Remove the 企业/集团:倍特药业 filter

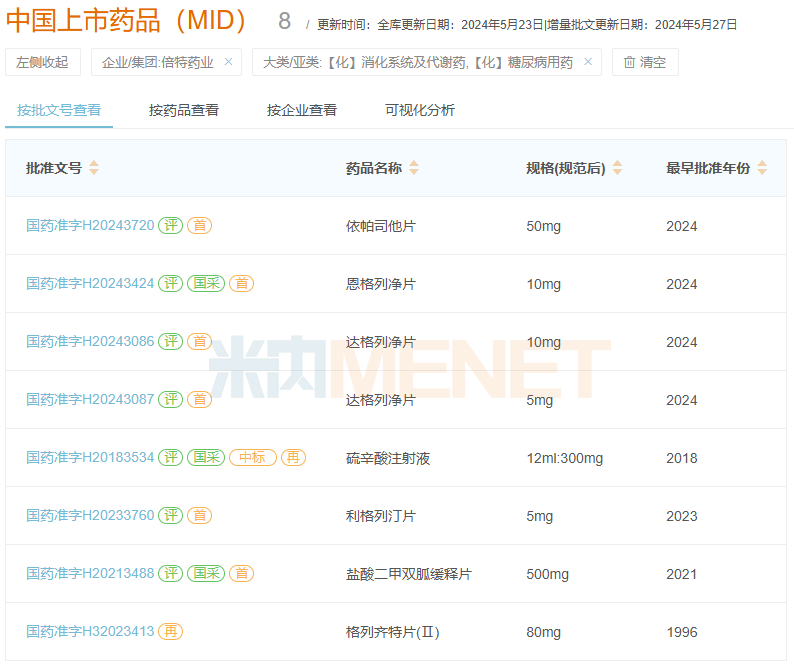[228, 62]
